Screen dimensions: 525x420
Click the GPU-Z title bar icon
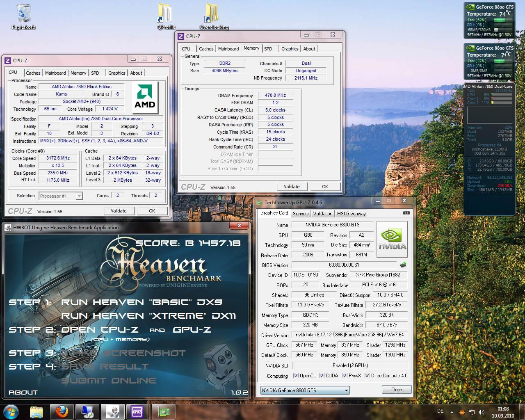tap(259, 202)
